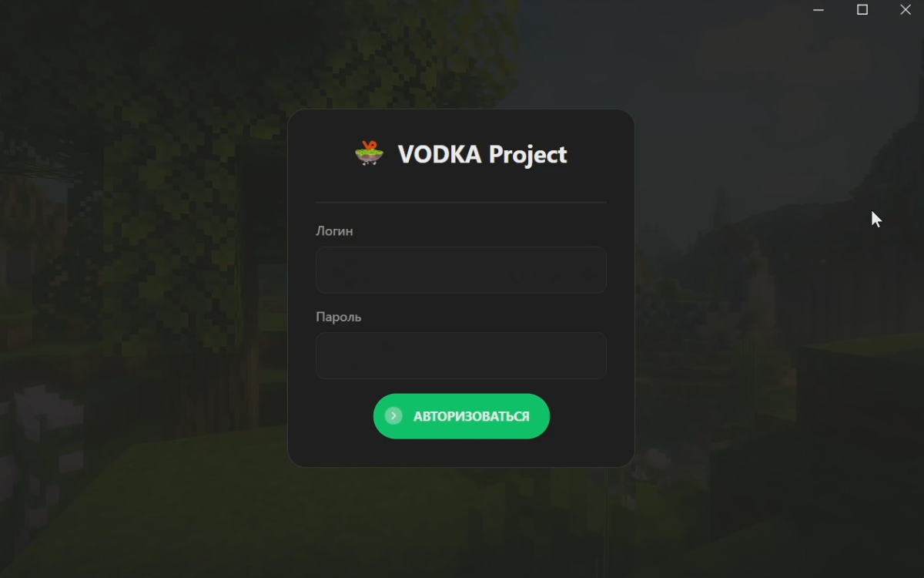Click the АВТОРИЗОВАТЬСЯ button

click(x=461, y=416)
